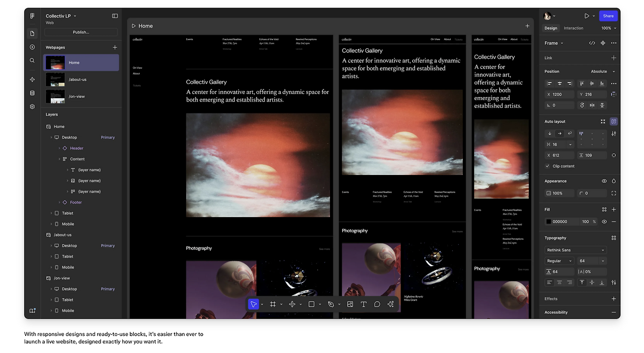Select the Rectangle shape tool
The width and height of the screenshot is (644, 353).
coord(311,304)
